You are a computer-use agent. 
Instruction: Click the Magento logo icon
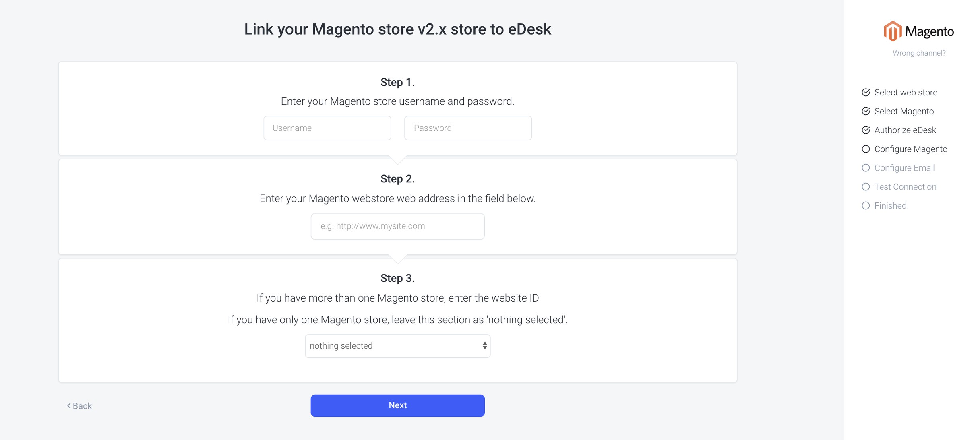893,31
